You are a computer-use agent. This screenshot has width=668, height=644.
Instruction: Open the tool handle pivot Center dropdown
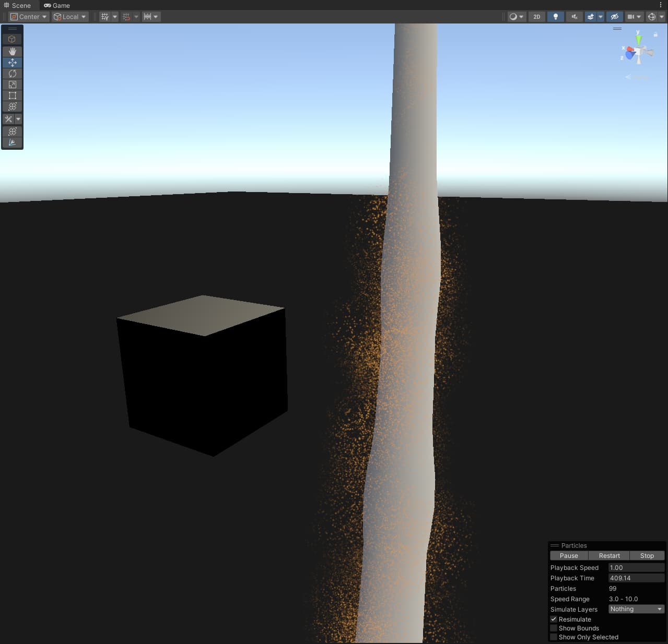click(28, 16)
